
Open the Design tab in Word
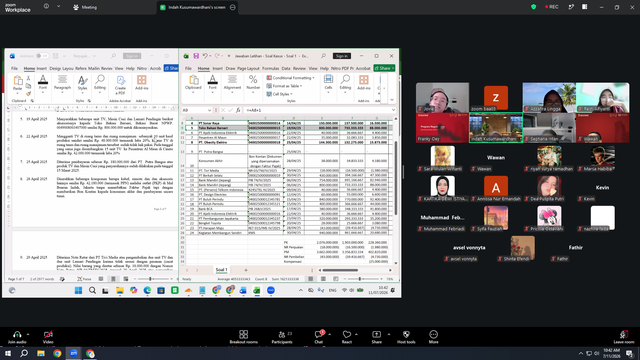coord(55,68)
